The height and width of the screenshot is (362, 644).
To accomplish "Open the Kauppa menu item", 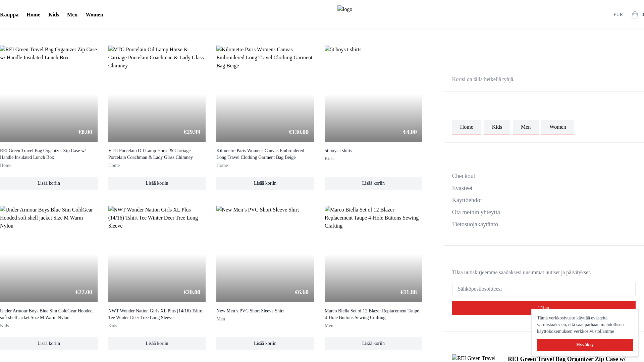I will click(x=9, y=15).
